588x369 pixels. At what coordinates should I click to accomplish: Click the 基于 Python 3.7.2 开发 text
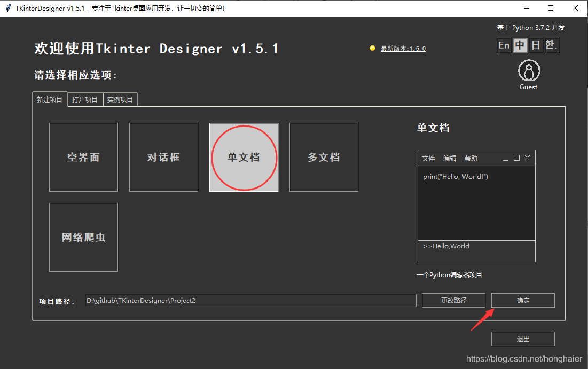pos(531,27)
